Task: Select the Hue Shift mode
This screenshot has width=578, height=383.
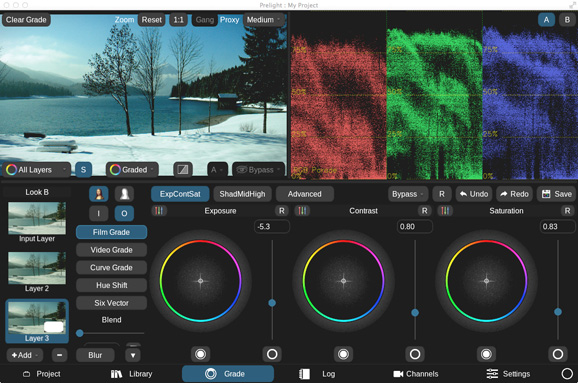Action: pos(111,285)
